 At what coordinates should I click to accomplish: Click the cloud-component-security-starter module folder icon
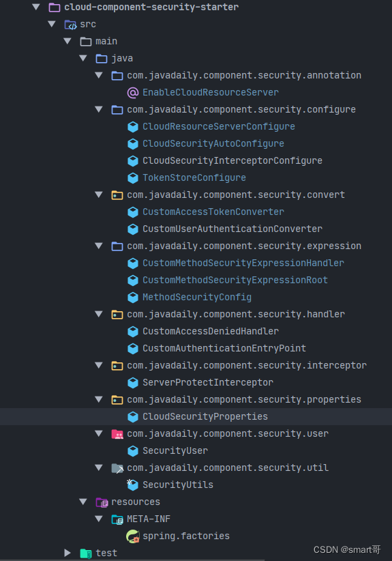click(x=55, y=7)
